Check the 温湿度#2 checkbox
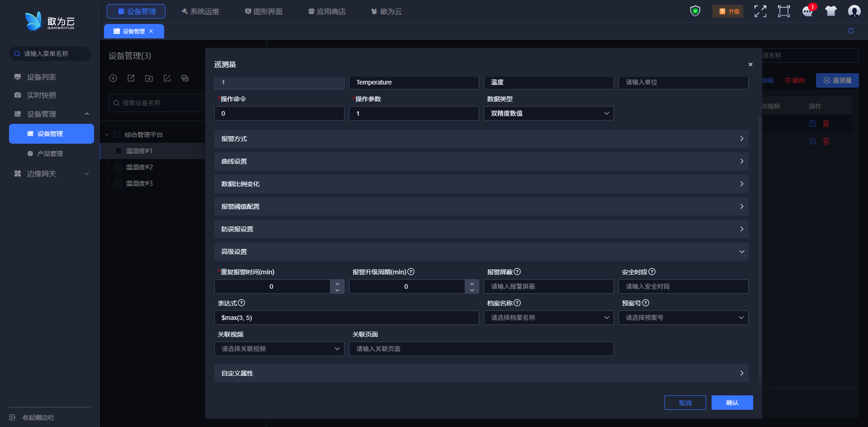 tap(118, 167)
